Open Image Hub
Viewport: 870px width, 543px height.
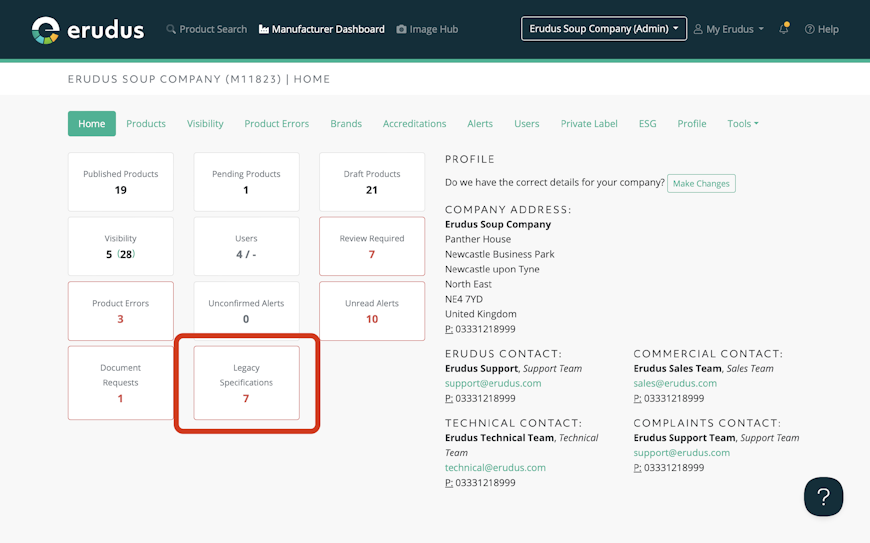click(427, 29)
